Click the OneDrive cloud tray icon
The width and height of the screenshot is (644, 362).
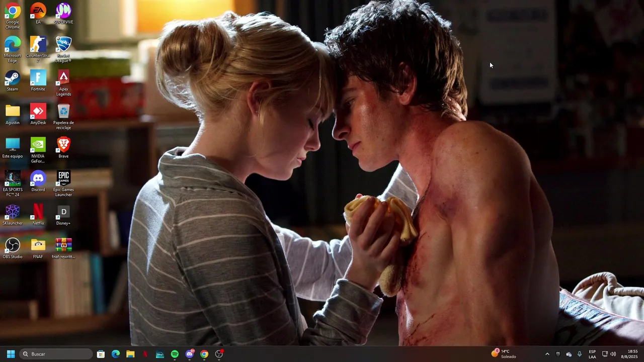pos(569,354)
